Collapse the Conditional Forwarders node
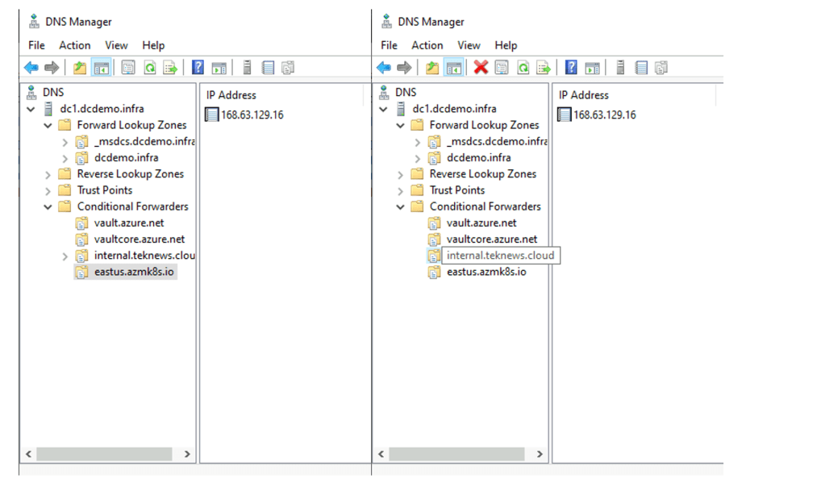 pos(46,206)
